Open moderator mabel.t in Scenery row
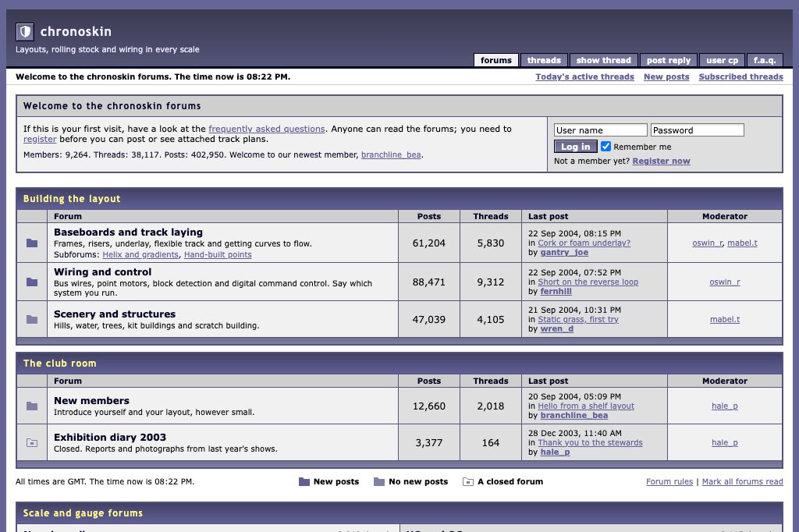This screenshot has width=799, height=532. pyautogui.click(x=725, y=320)
